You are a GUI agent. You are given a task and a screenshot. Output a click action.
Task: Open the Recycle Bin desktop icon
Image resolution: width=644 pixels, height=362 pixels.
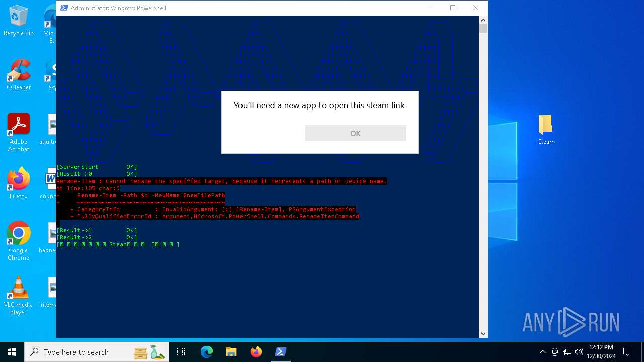click(19, 21)
